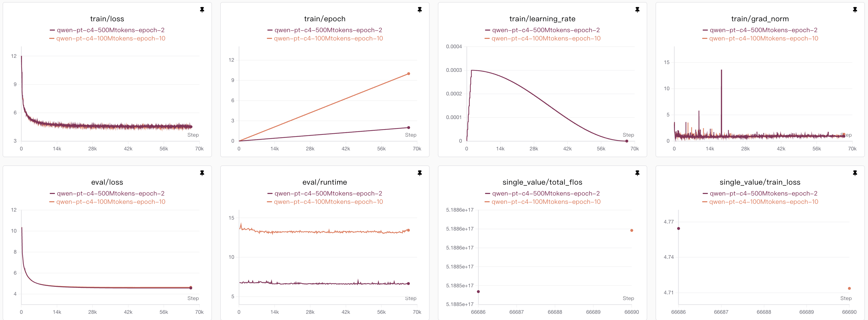Viewport: 868px width, 320px height.
Task: Pin the train/learning_rate chart
Action: coord(637,10)
